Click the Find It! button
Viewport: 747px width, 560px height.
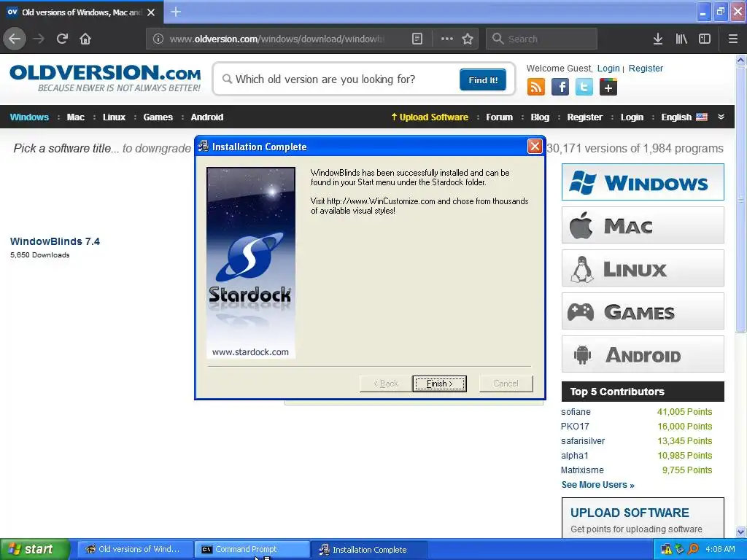click(483, 79)
